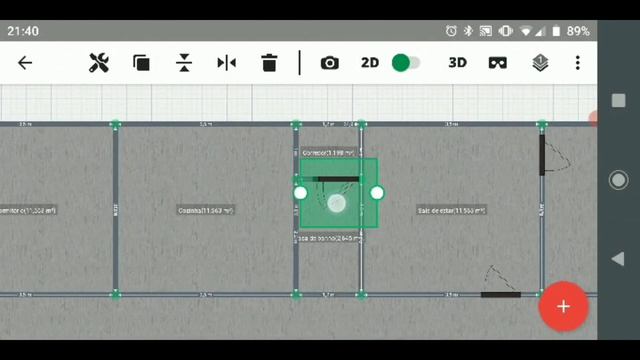Tap the Bluetooth status icon

[469, 31]
